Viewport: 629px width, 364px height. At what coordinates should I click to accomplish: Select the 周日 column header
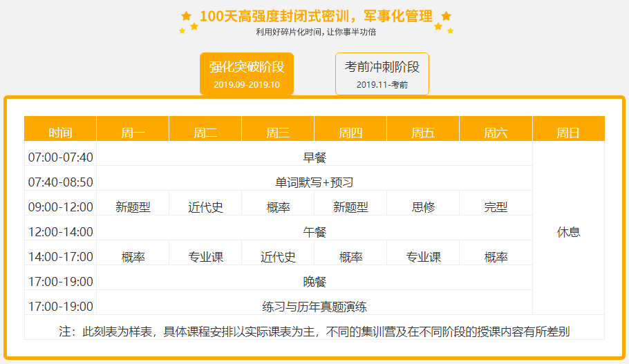568,133
